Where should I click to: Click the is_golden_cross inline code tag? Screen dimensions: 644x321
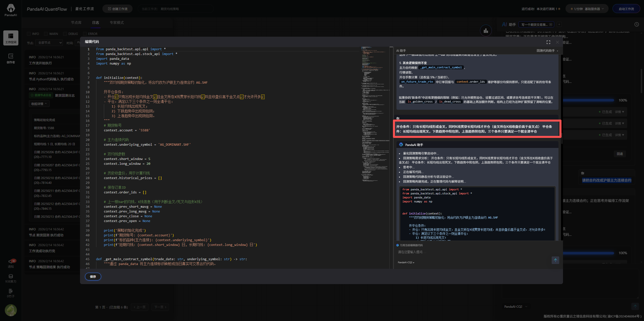coord(420,102)
